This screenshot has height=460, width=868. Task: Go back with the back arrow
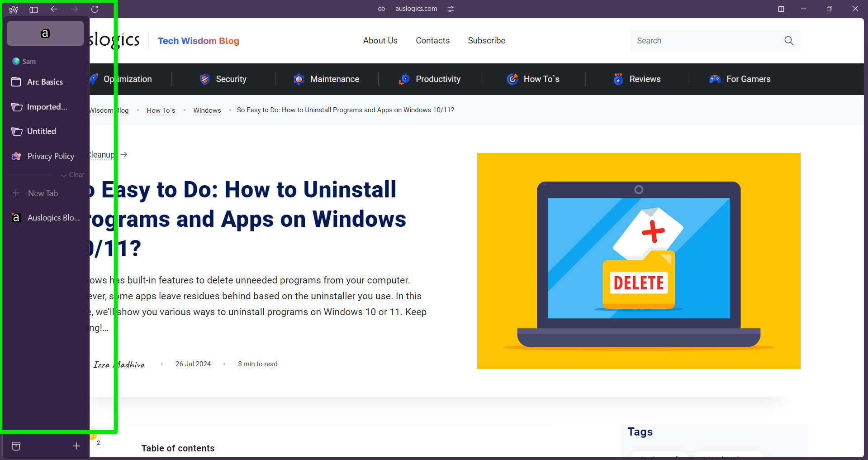click(x=54, y=9)
